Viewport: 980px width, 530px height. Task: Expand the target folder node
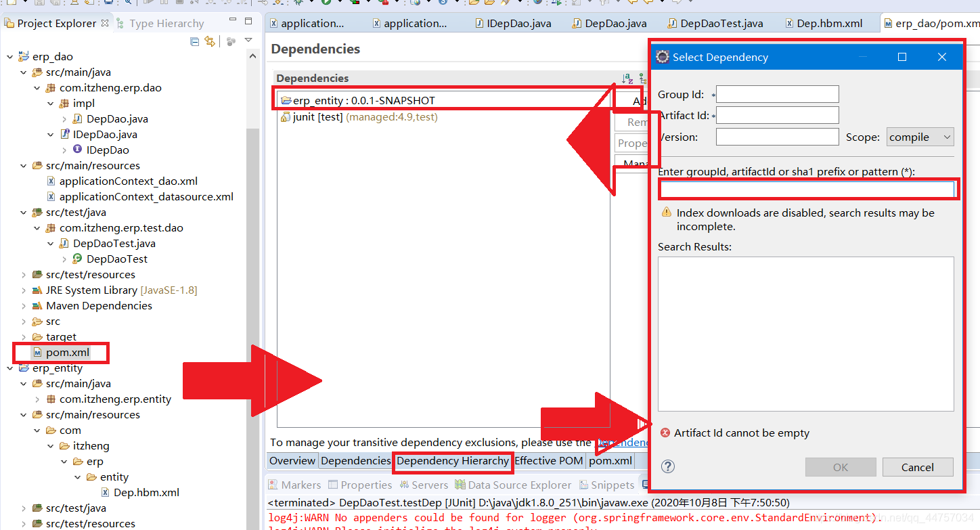(24, 337)
